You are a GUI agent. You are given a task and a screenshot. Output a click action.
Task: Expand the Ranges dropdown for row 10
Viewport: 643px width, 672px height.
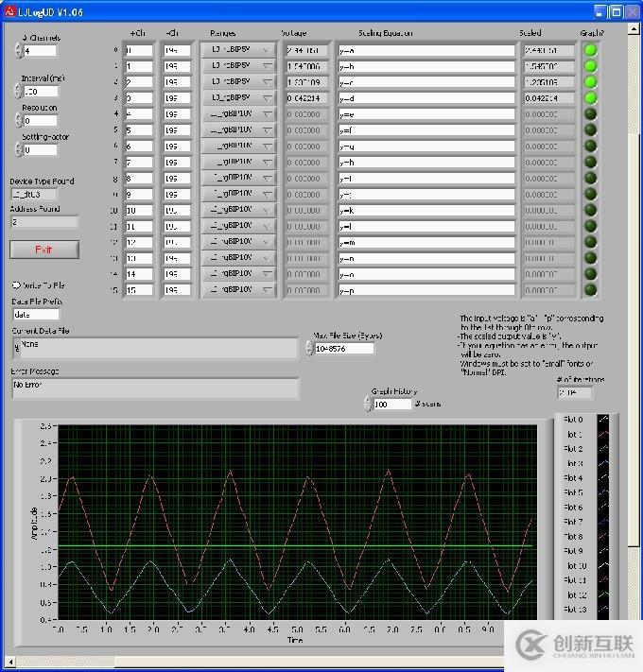[238, 210]
